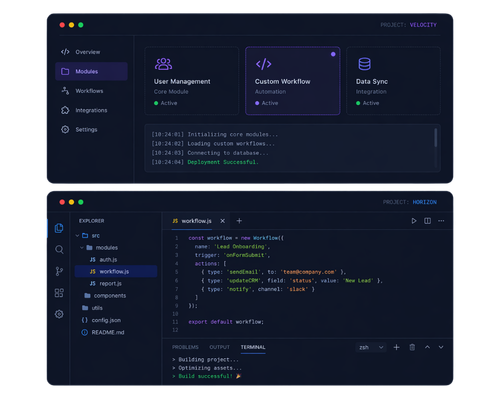This screenshot has width=500, height=400.
Task: Add a new terminal with plus icon
Action: 396,347
